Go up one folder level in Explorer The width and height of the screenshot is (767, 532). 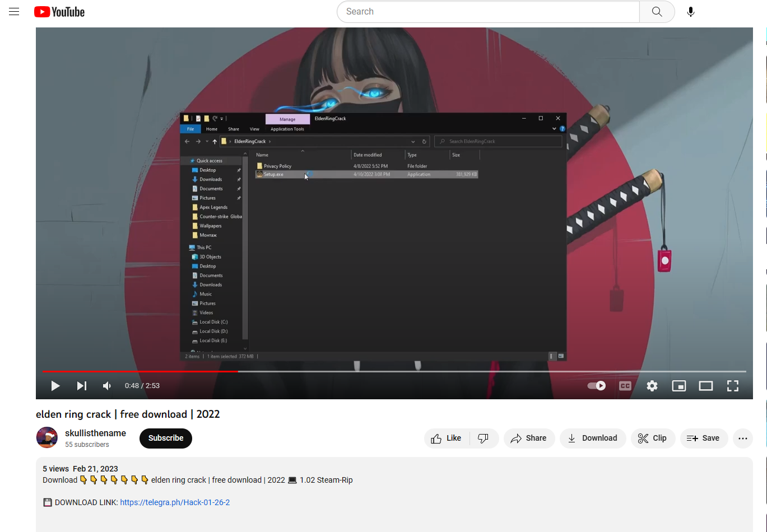click(x=215, y=142)
